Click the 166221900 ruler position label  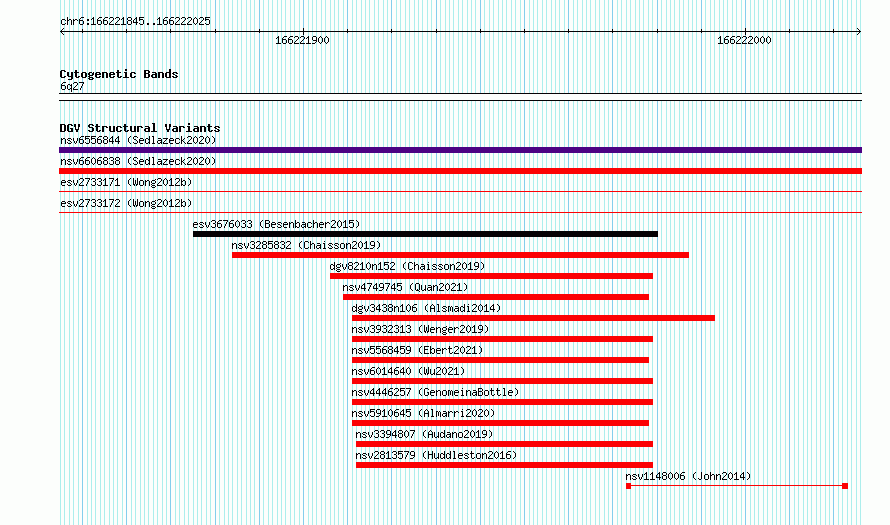coord(302,40)
